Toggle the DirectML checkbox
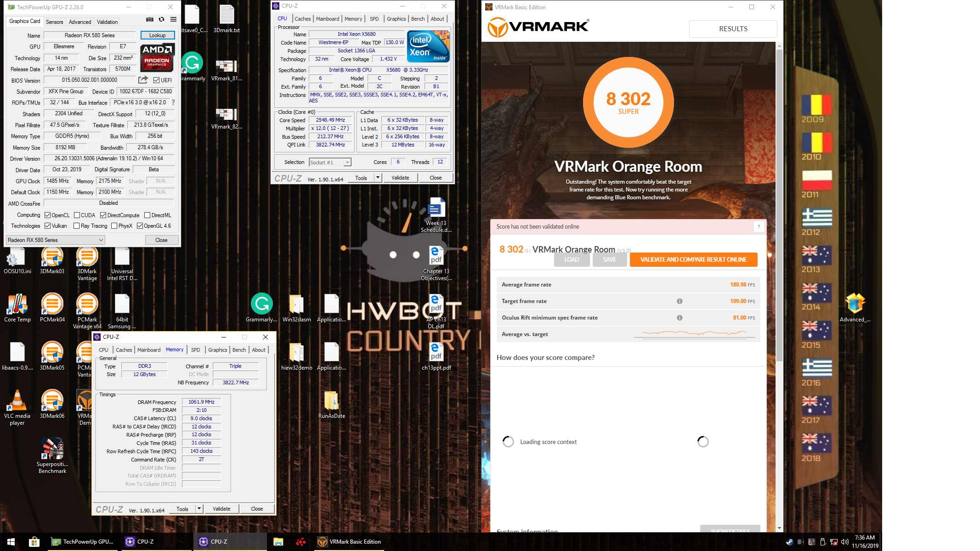 147,215
